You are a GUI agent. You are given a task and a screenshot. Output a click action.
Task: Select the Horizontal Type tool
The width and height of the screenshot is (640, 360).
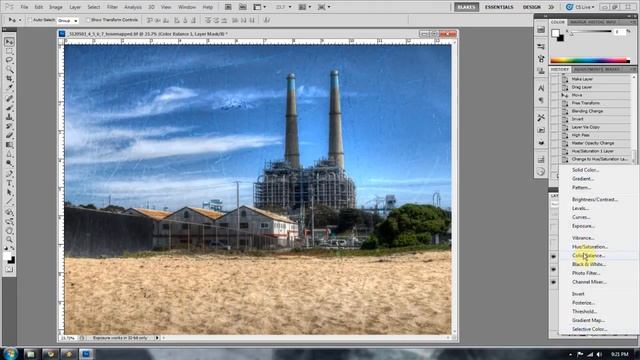click(x=9, y=183)
